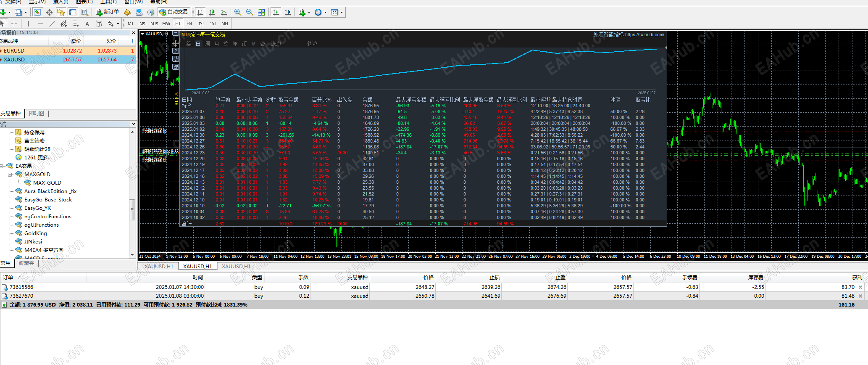Click the Zoom In magnifier icon
Viewport: 868px width, 365px height.
coord(238,12)
